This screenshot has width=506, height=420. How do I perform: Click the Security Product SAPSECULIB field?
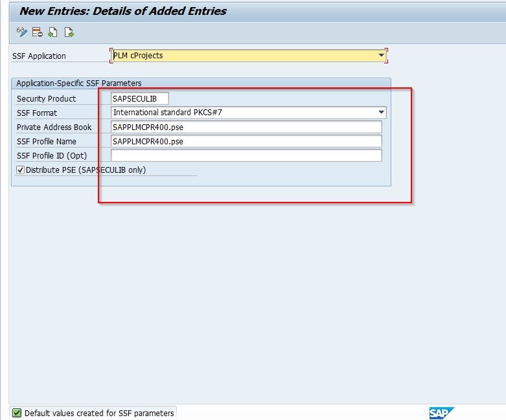pos(139,98)
